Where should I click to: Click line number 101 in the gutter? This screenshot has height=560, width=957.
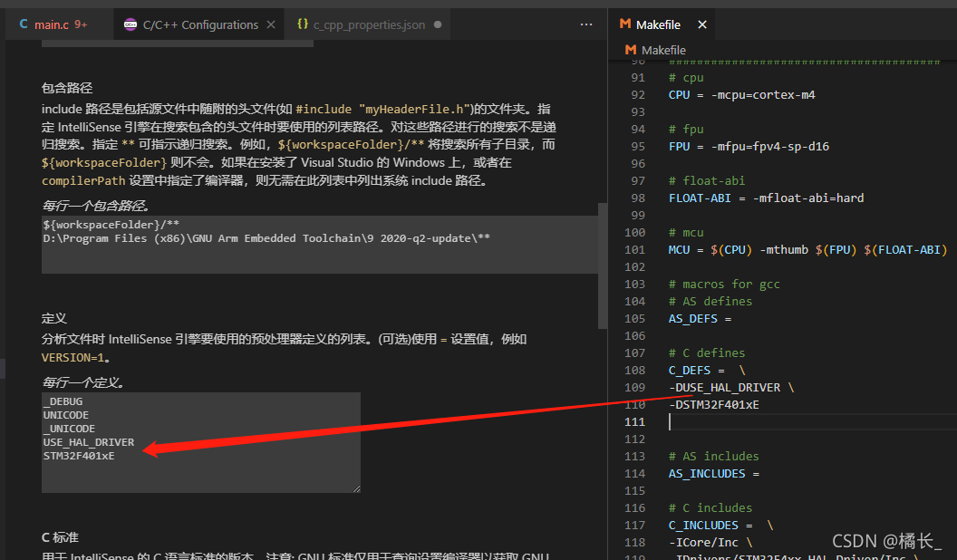pyautogui.click(x=634, y=249)
